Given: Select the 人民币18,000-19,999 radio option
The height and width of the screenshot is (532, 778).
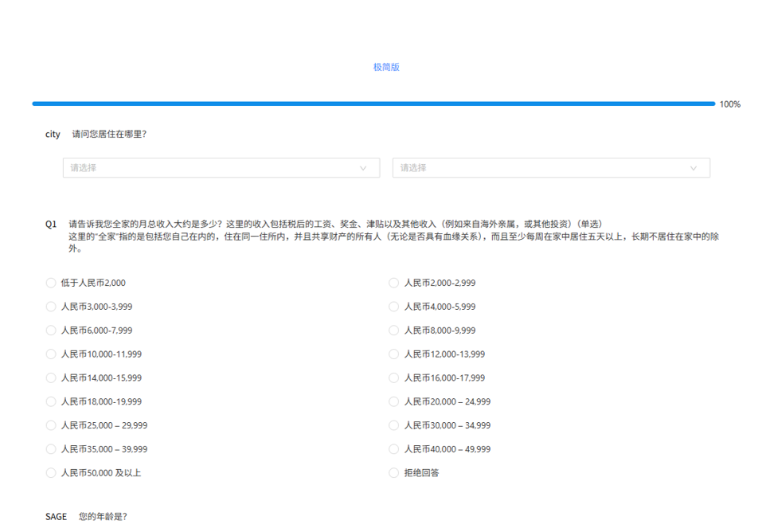Looking at the screenshot, I should point(51,401).
